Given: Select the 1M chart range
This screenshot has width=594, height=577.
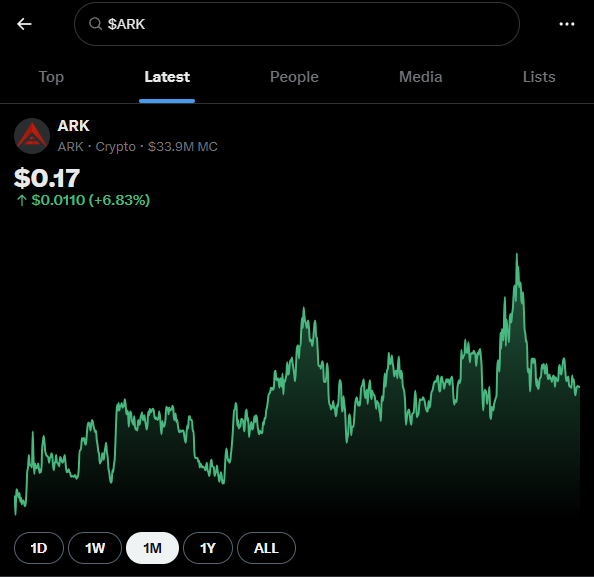Looking at the screenshot, I should click(152, 548).
